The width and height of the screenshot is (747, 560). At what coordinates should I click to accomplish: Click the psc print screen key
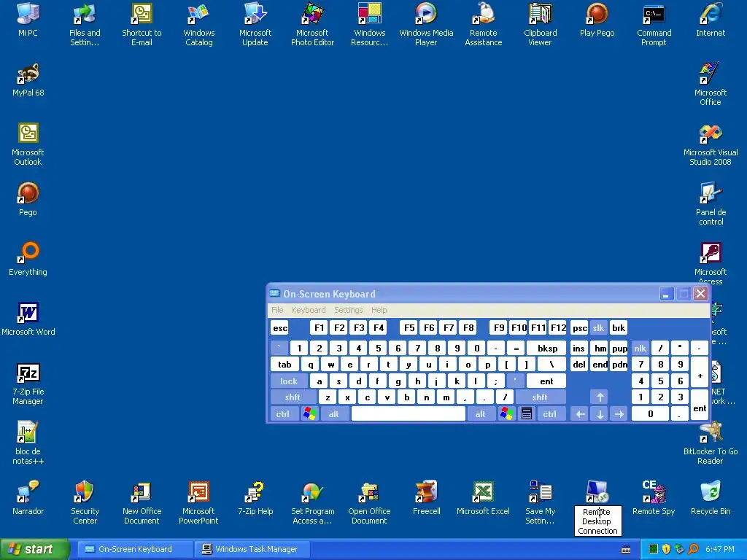(578, 327)
